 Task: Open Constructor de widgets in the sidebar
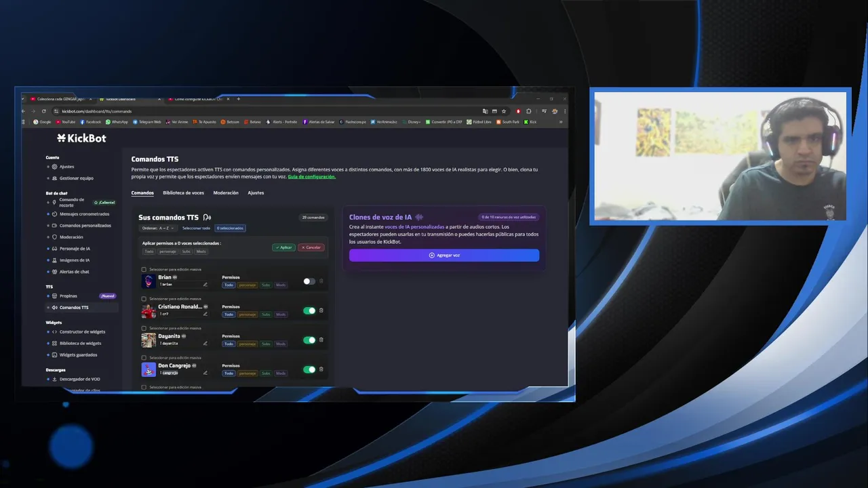82,332
